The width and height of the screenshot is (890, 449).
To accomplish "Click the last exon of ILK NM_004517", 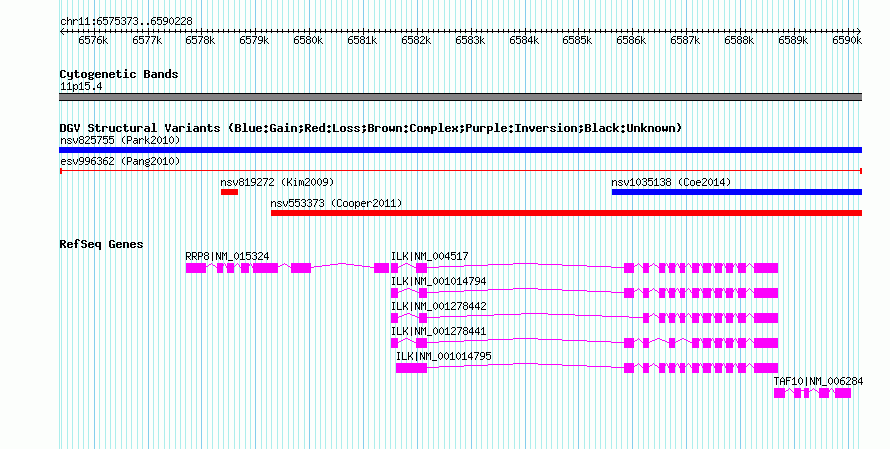I will [766, 268].
